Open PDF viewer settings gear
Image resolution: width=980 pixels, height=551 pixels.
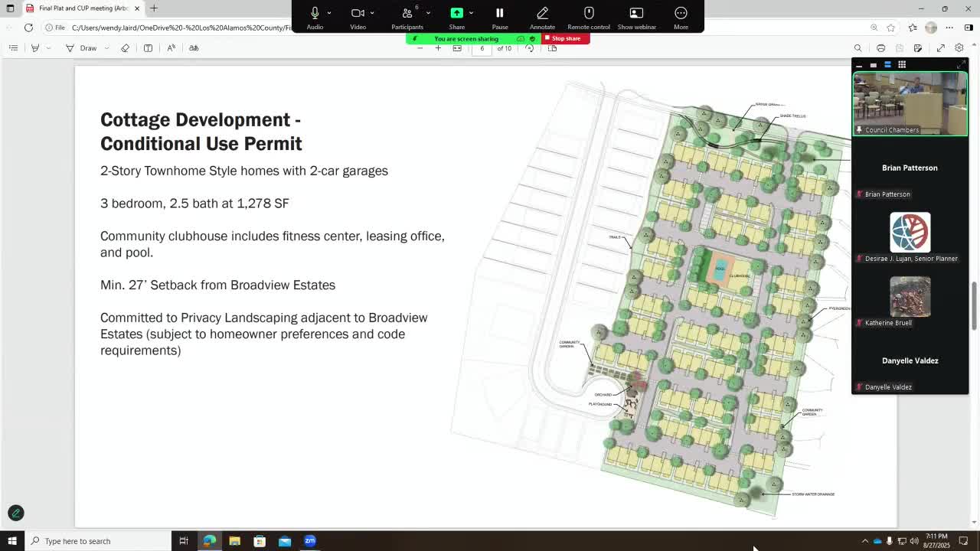click(959, 48)
